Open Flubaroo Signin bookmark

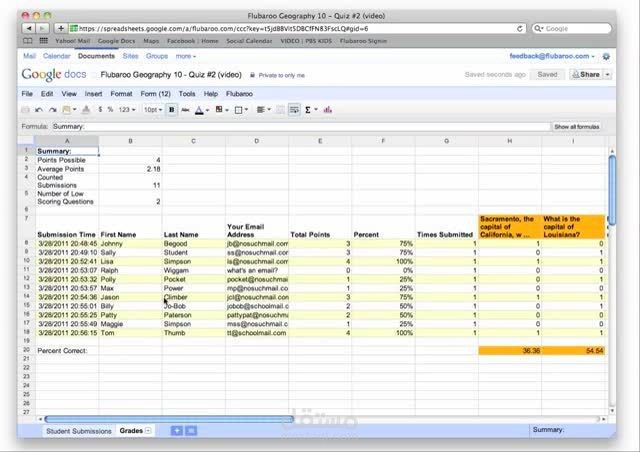click(363, 41)
